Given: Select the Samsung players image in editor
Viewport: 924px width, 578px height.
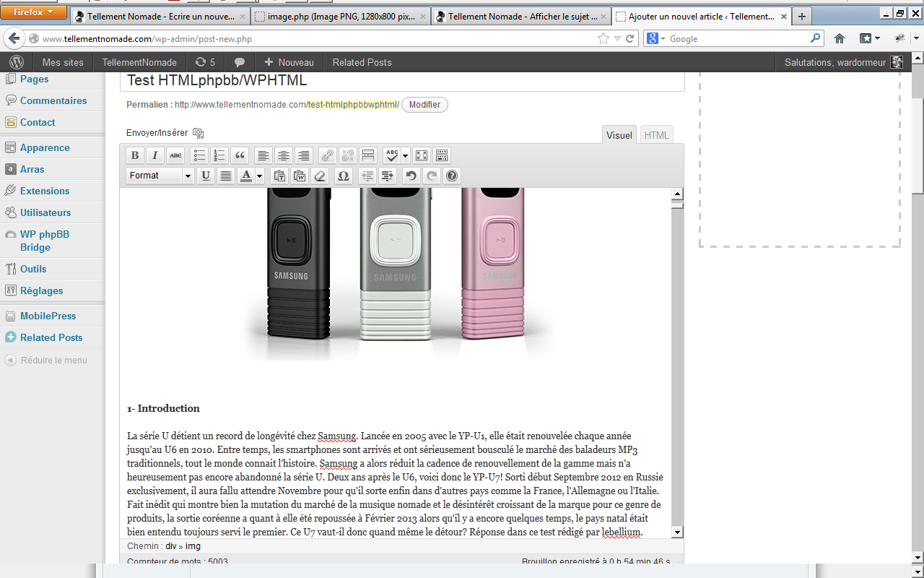Looking at the screenshot, I should click(398, 275).
